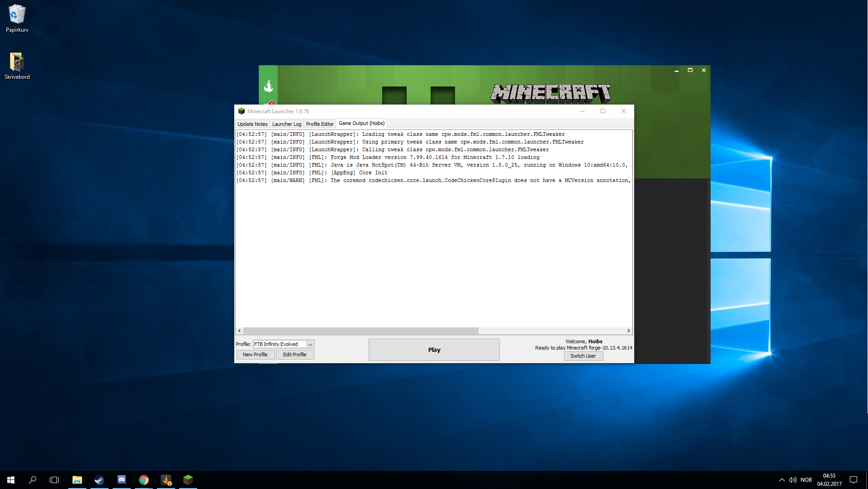
Task: Click the log scrollbar right arrow
Action: (x=628, y=331)
